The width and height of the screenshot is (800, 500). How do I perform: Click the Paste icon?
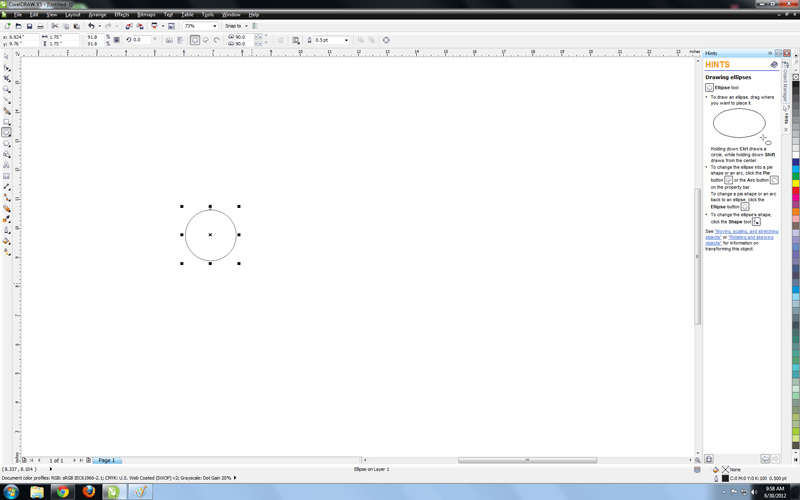77,26
